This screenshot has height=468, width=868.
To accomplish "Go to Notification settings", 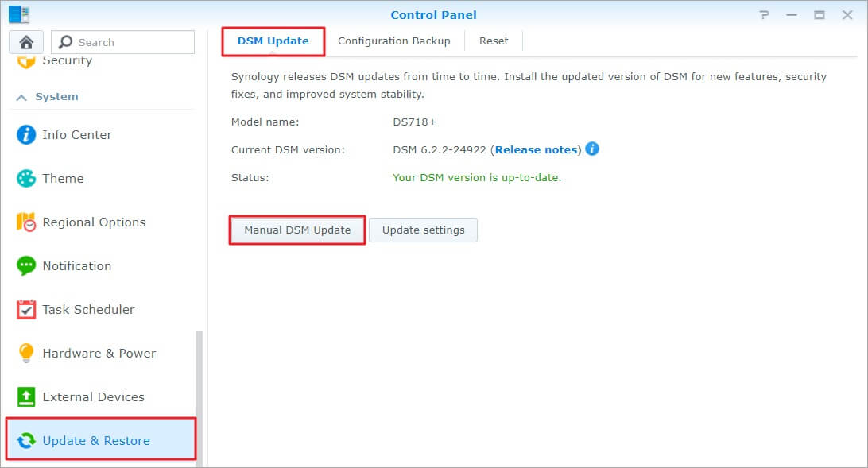I will click(101, 265).
